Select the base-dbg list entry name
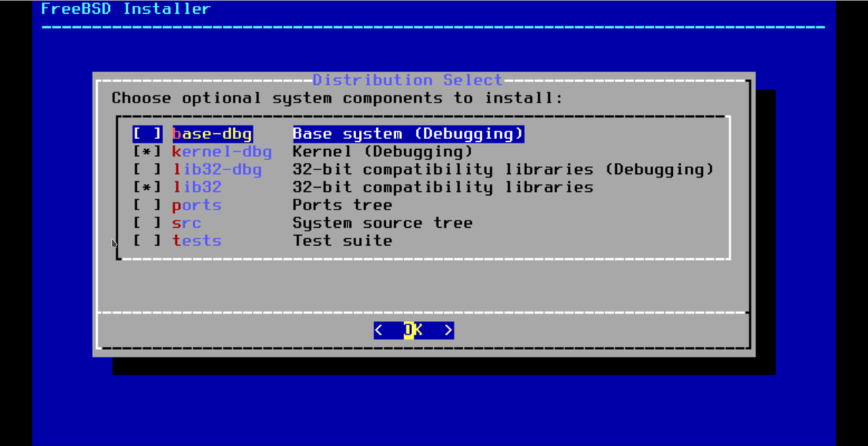868x446 pixels. (x=213, y=134)
